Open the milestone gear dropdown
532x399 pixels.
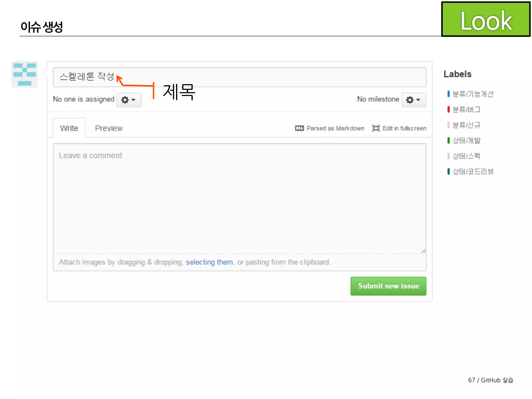[414, 100]
